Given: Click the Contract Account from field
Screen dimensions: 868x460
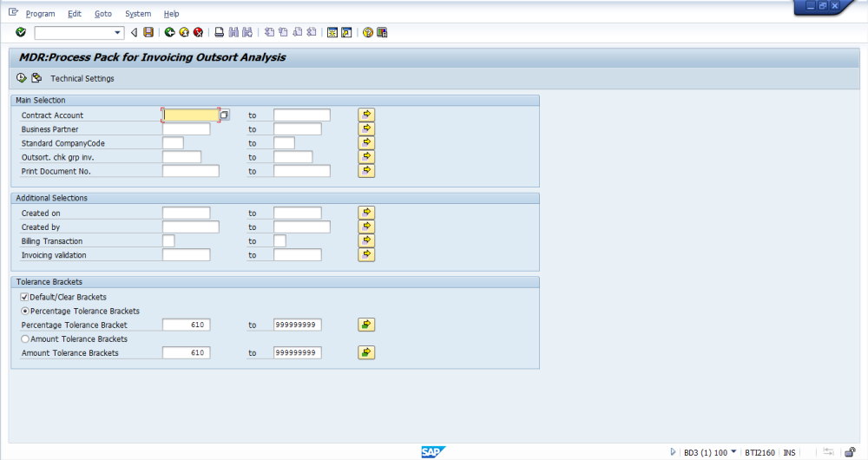Looking at the screenshot, I should pyautogui.click(x=191, y=115).
